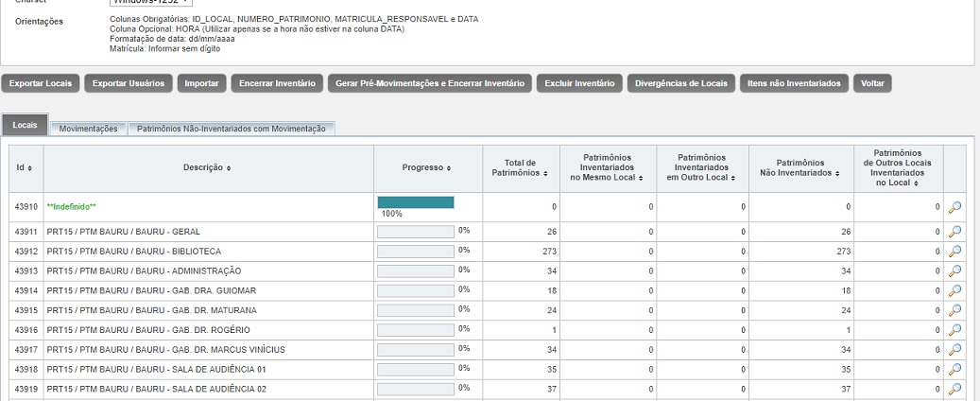This screenshot has height=401, width=980.
Task: Click magnifier for BAURU - ADMINISTRAÇÃO row
Action: coord(954,270)
